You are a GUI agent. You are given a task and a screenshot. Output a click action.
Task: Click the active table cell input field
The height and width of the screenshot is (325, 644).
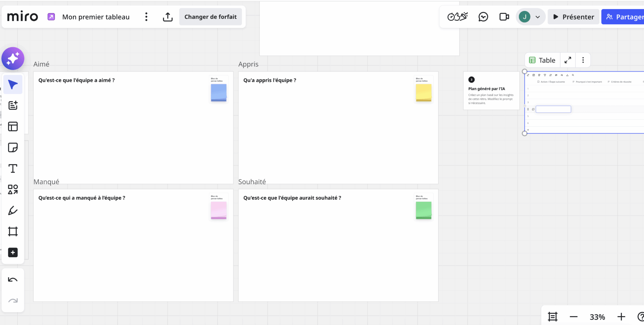coord(553,109)
